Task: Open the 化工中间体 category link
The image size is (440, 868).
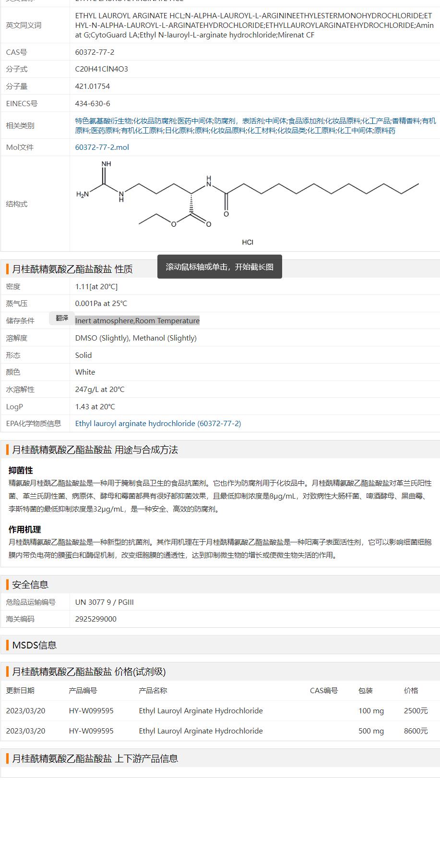Action: pyautogui.click(x=355, y=131)
